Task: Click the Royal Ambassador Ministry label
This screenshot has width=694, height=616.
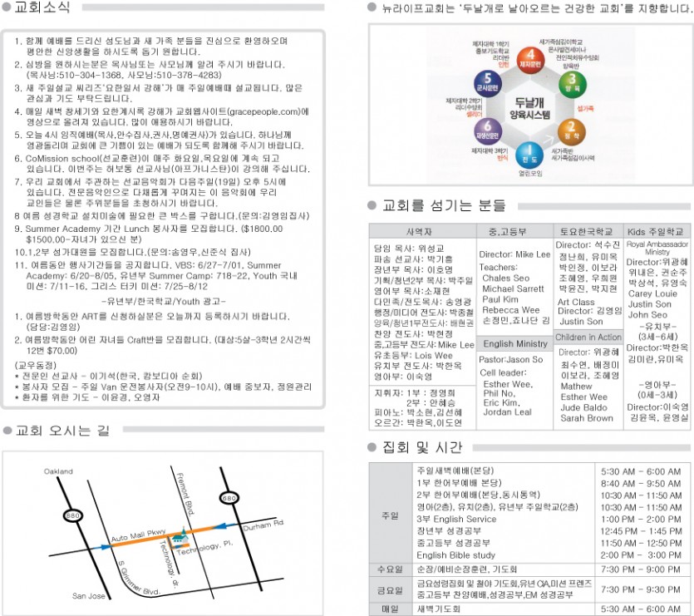Action: click(657, 248)
